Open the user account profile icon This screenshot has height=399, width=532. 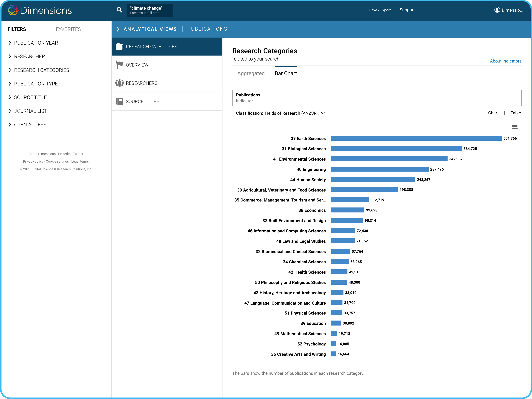point(497,10)
